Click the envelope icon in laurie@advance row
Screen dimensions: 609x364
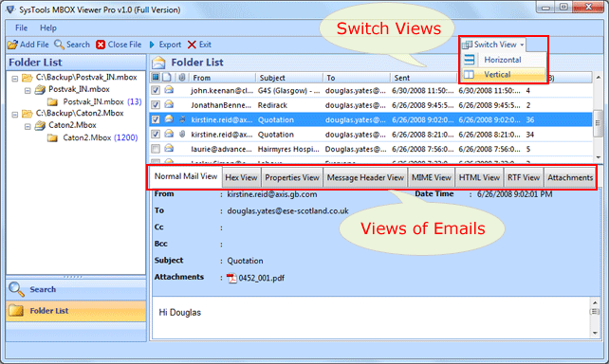(169, 148)
